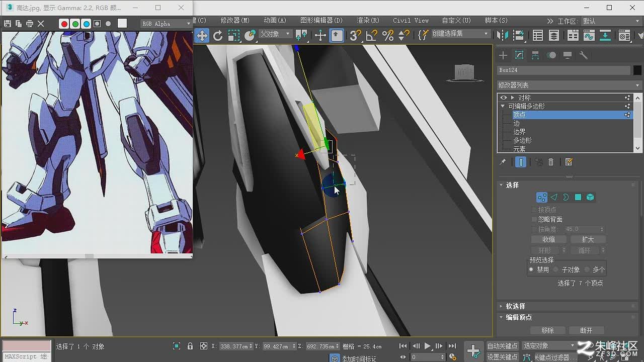The width and height of the screenshot is (644, 362).
Task: Collapse 可编辑多边形 in modifier stack
Action: tap(503, 106)
